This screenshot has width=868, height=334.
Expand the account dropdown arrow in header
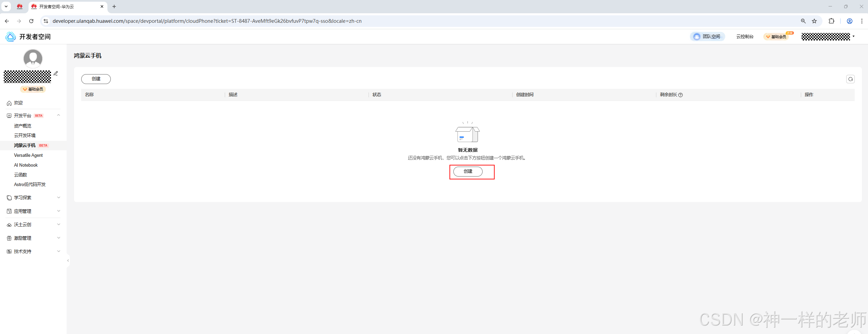point(853,36)
